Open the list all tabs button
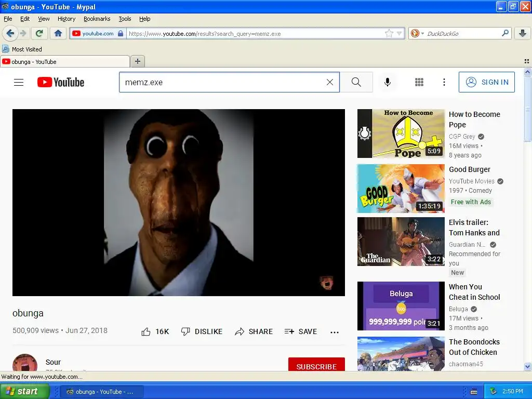532x399 pixels. tap(527, 61)
